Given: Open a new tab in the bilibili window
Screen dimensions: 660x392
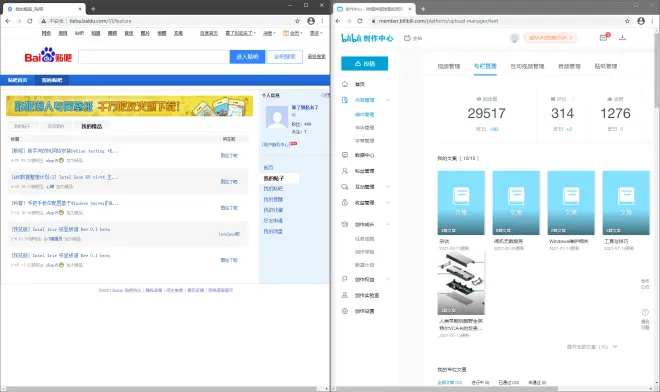Looking at the screenshot, I should [423, 8].
